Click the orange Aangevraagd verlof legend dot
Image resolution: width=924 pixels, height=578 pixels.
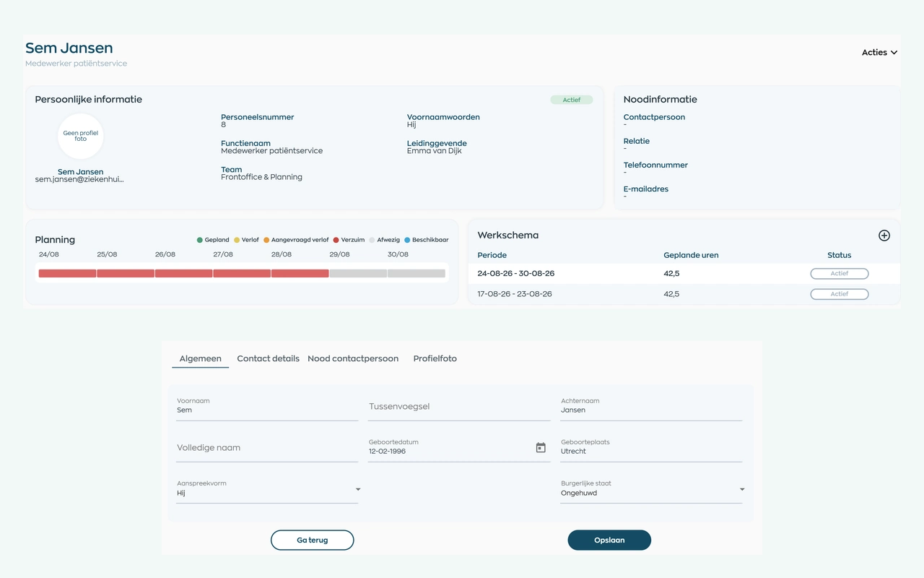(266, 240)
